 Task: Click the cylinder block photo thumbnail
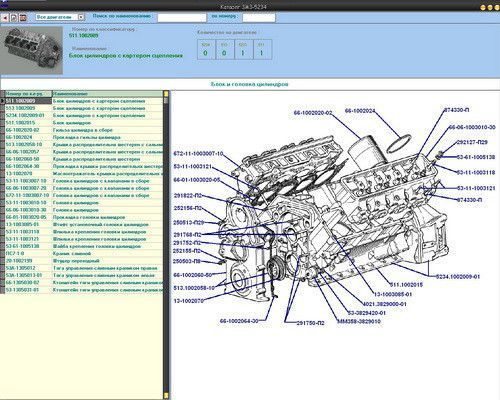coord(32,50)
